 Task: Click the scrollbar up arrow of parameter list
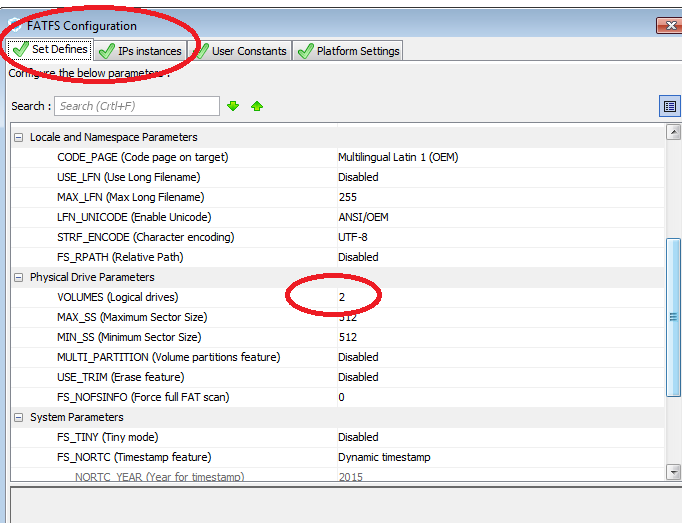click(x=673, y=132)
